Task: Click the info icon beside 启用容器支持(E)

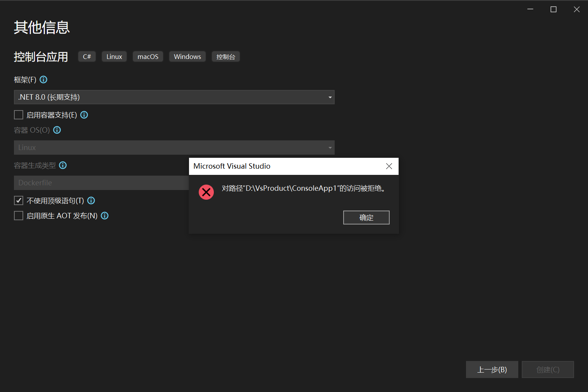Action: pyautogui.click(x=84, y=115)
